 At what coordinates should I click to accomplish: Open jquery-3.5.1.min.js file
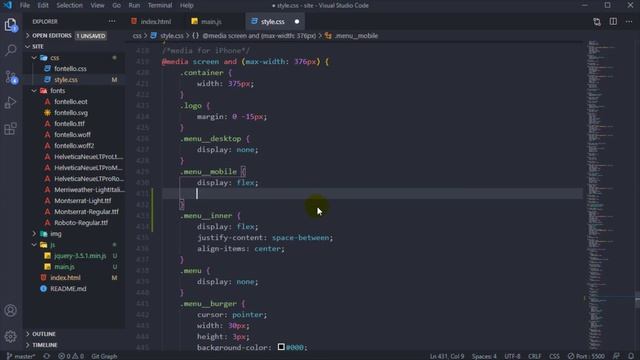[80, 256]
